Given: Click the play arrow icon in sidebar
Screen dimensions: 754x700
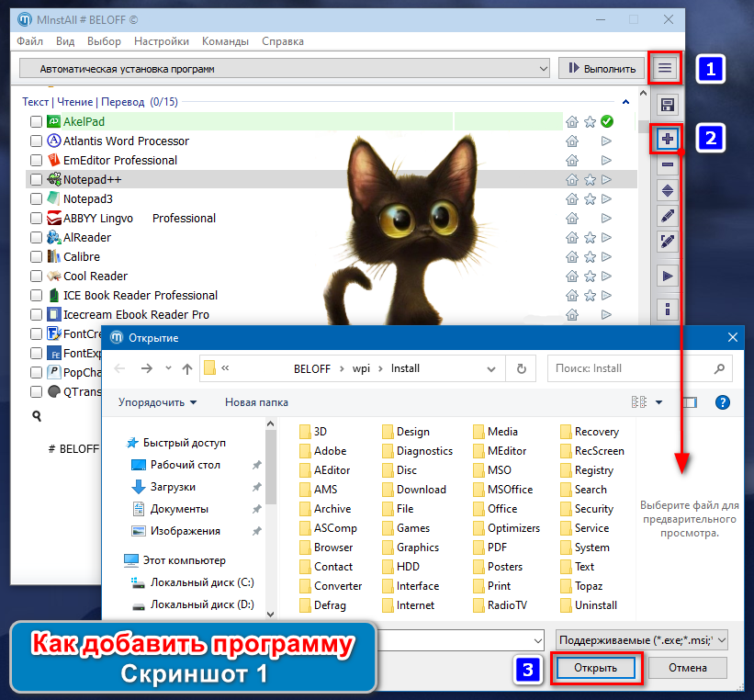Looking at the screenshot, I should coord(668,277).
